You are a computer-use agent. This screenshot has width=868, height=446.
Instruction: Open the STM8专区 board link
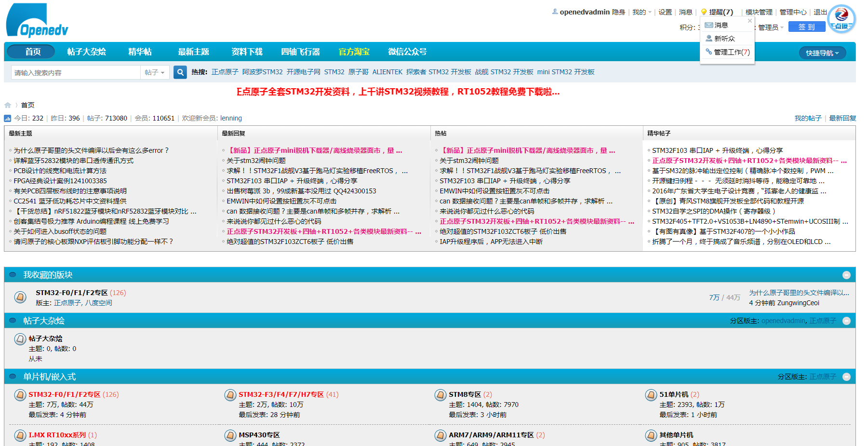click(x=465, y=394)
